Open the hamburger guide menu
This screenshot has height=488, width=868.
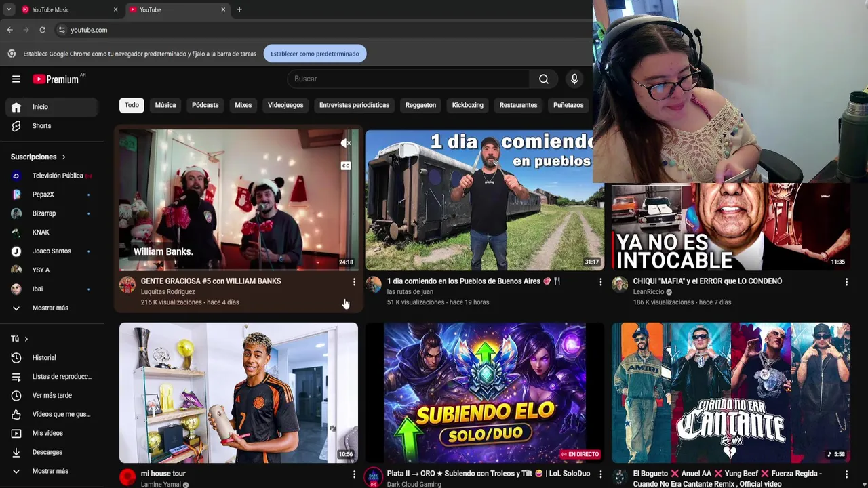(16, 79)
